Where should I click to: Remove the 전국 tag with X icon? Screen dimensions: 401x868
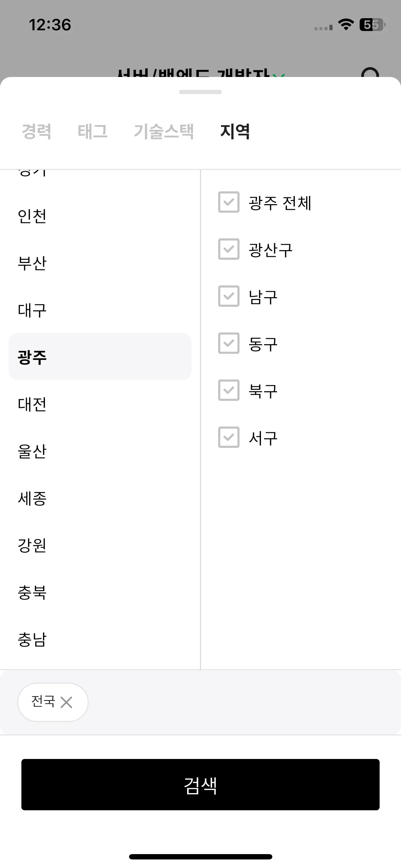click(66, 702)
